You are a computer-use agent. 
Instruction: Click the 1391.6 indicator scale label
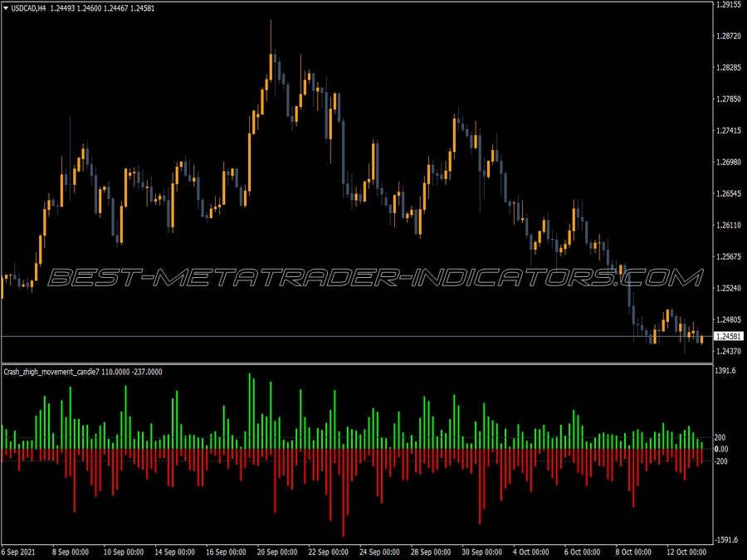click(x=725, y=371)
